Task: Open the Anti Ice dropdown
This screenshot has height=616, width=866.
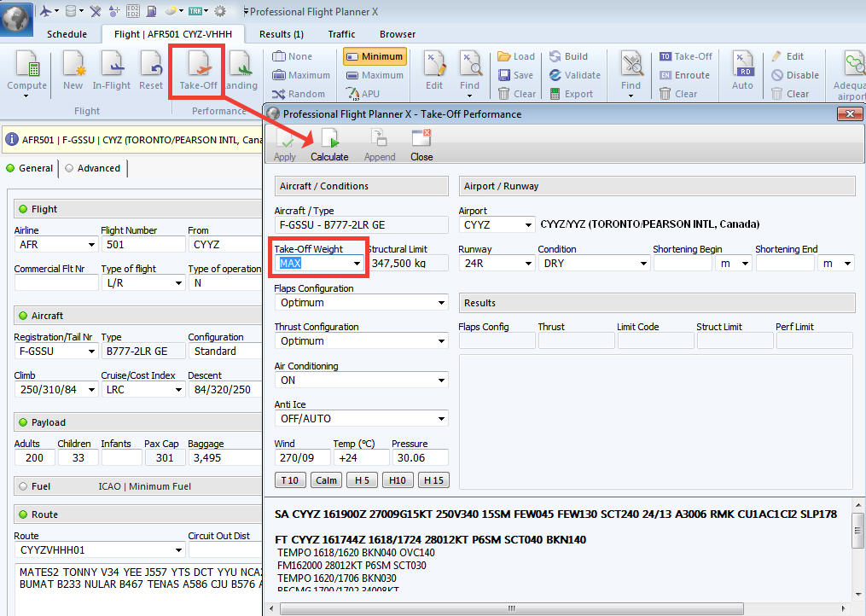Action: click(441, 419)
